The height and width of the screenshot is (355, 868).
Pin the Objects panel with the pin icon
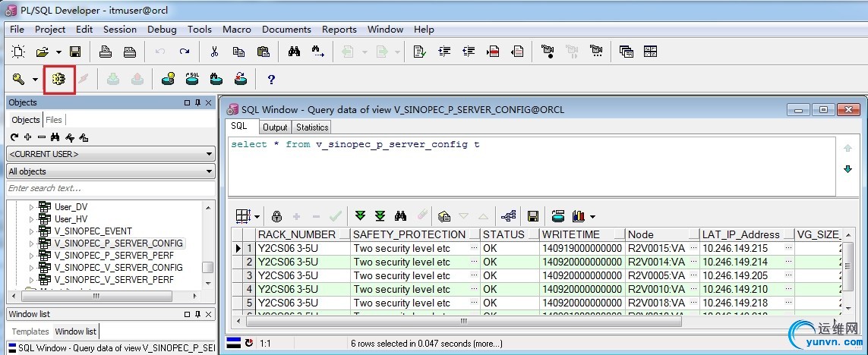[197, 102]
